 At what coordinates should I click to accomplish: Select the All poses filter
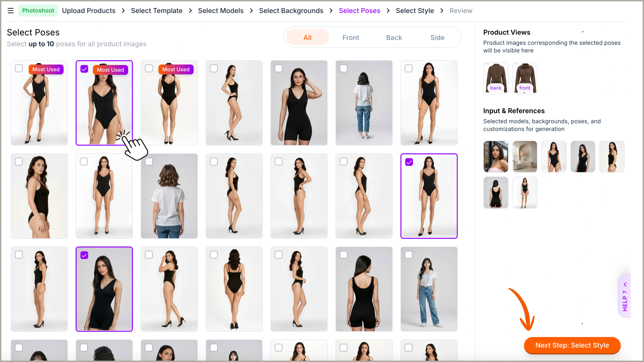(307, 37)
